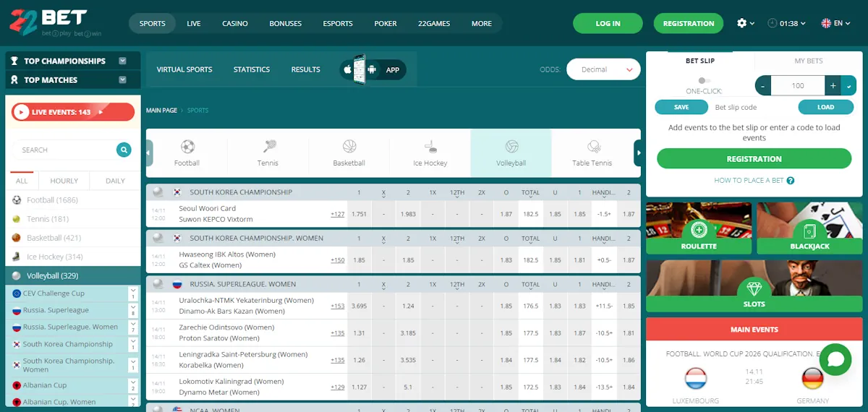Click the Apple iOS app icon
Viewport: 868px width, 412px height.
point(347,70)
